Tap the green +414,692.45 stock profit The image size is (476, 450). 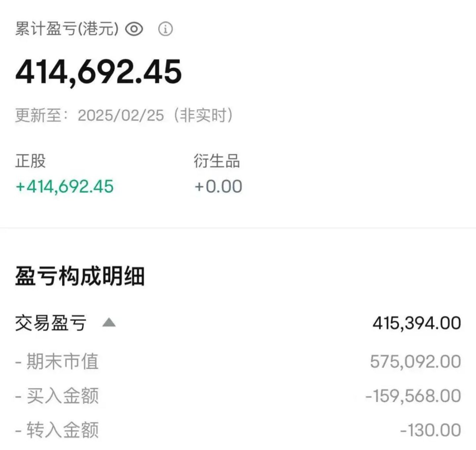click(x=65, y=186)
